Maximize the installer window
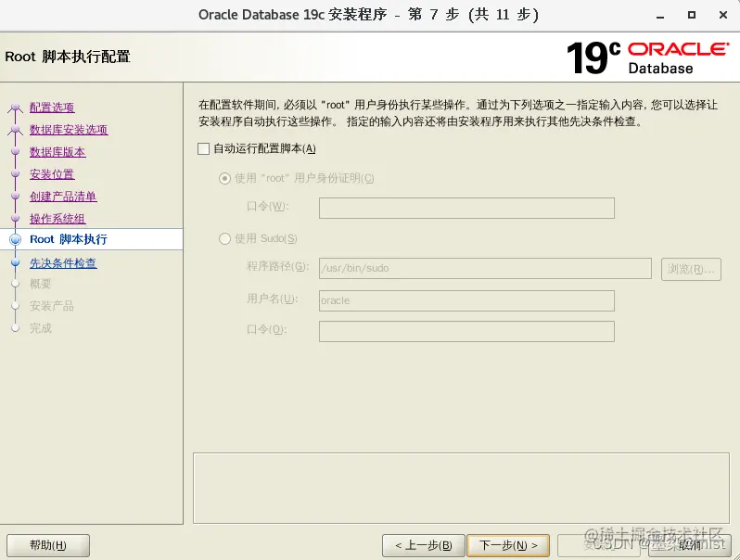The width and height of the screenshot is (740, 560). coord(692,15)
